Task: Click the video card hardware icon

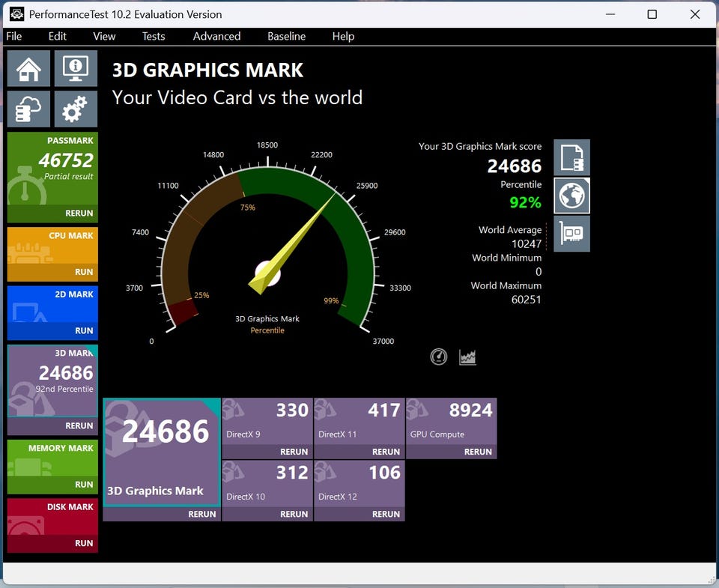Action: 571,234
